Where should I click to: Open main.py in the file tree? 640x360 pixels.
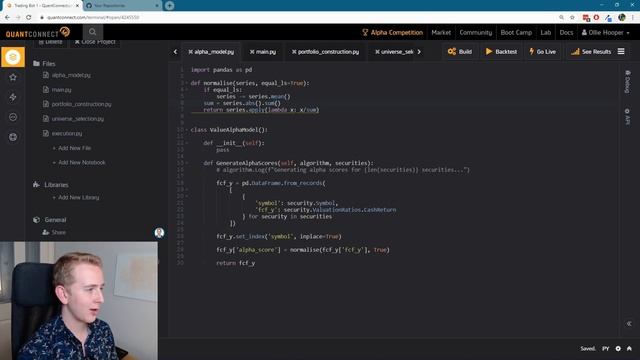click(x=61, y=90)
